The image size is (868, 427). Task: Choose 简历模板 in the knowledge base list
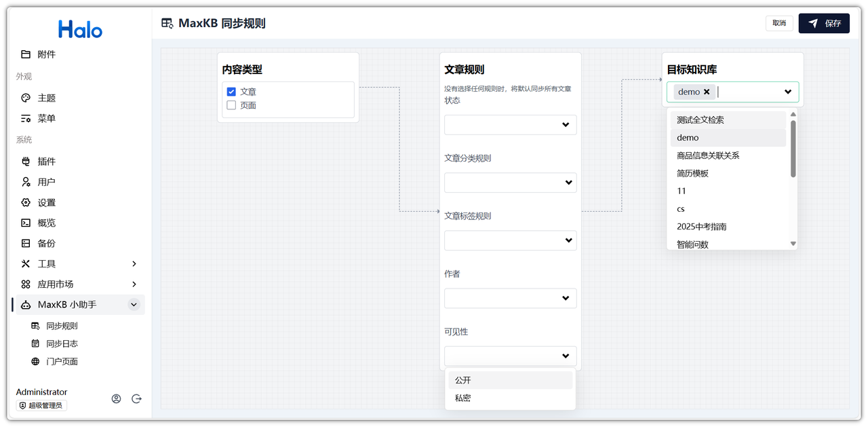[x=692, y=173]
